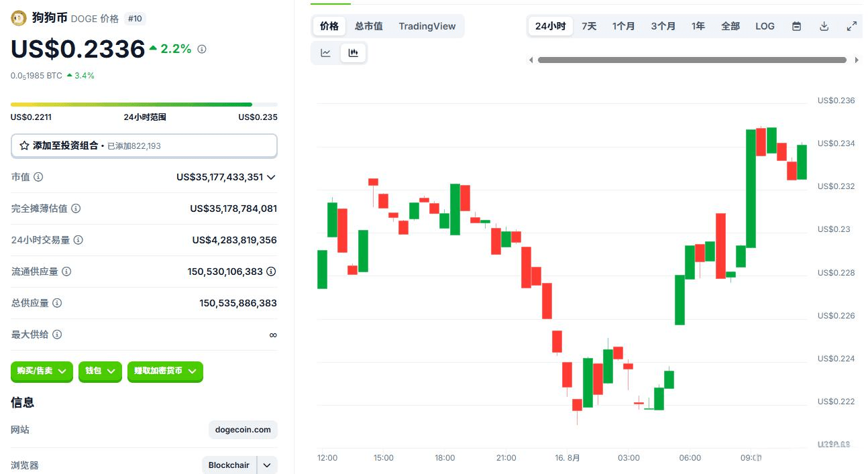The image size is (868, 474).
Task: Expand the market cap value chevron
Action: point(271,177)
